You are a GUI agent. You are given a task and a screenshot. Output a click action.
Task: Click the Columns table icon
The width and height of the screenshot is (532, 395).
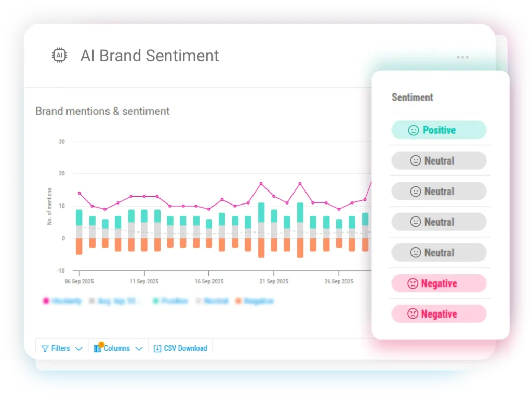[x=97, y=348]
